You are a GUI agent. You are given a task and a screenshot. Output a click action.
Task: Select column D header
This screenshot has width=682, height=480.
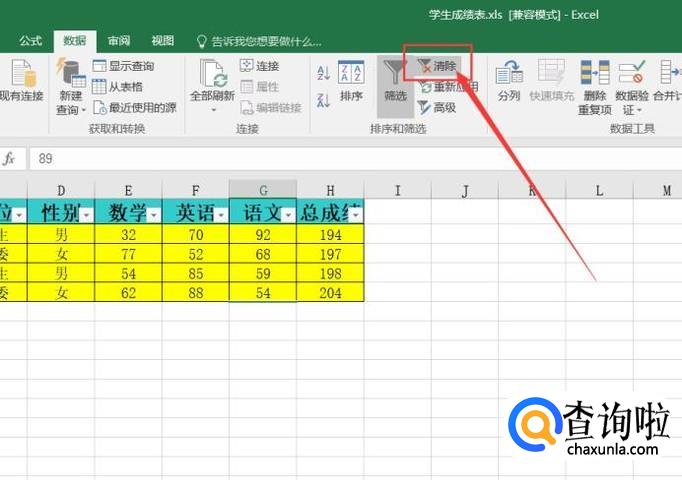(x=61, y=190)
